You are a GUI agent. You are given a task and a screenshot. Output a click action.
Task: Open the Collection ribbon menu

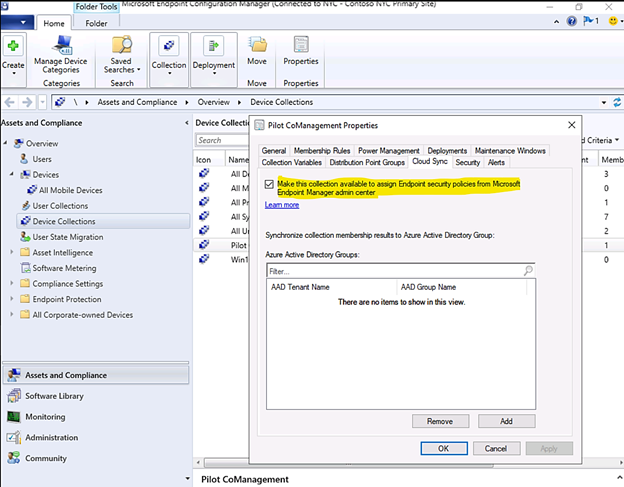click(169, 59)
